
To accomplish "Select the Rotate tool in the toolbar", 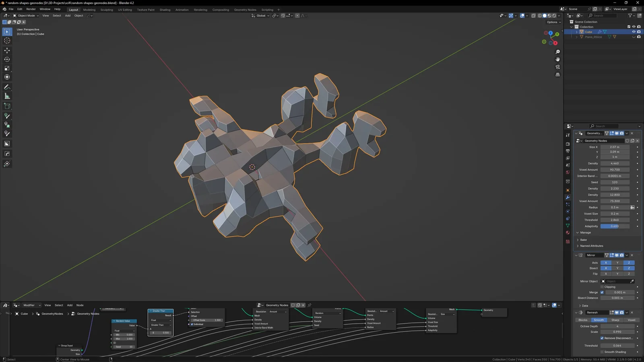I will pos(7,59).
